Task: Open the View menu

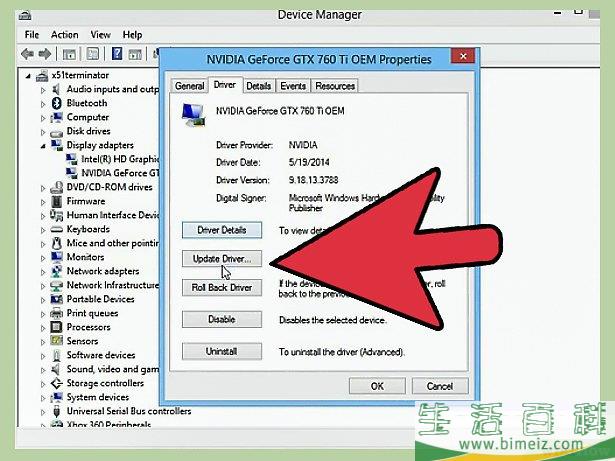Action: pyautogui.click(x=100, y=35)
